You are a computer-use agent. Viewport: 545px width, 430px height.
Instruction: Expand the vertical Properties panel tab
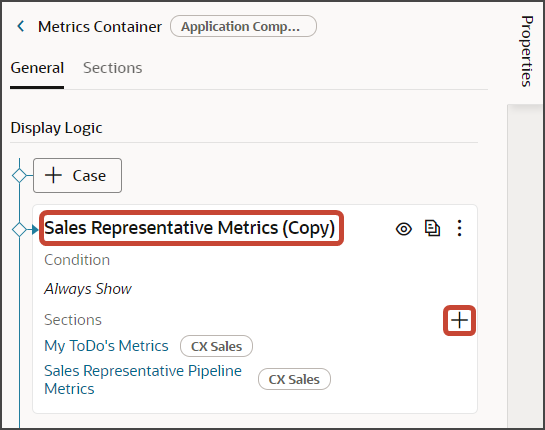pos(527,51)
